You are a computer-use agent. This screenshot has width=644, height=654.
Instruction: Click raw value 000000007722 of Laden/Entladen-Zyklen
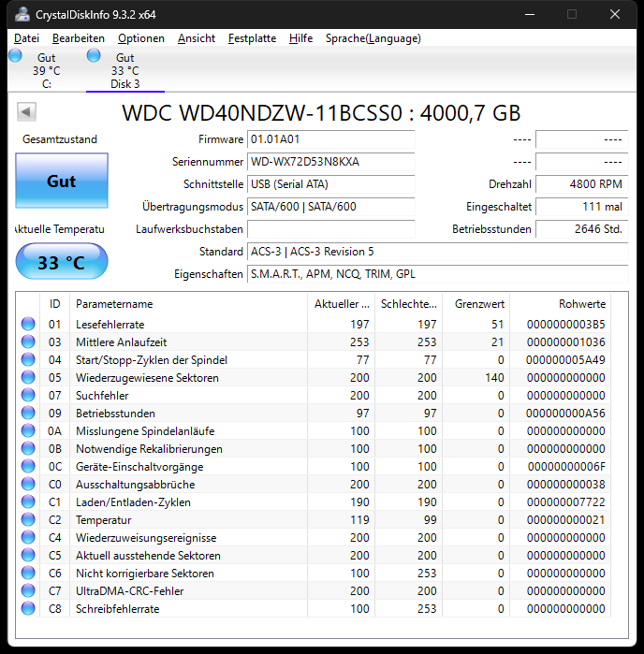point(565,502)
